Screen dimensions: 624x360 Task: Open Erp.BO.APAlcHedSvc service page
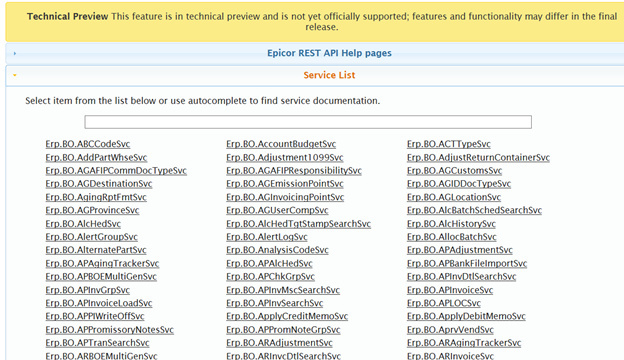tap(269, 264)
